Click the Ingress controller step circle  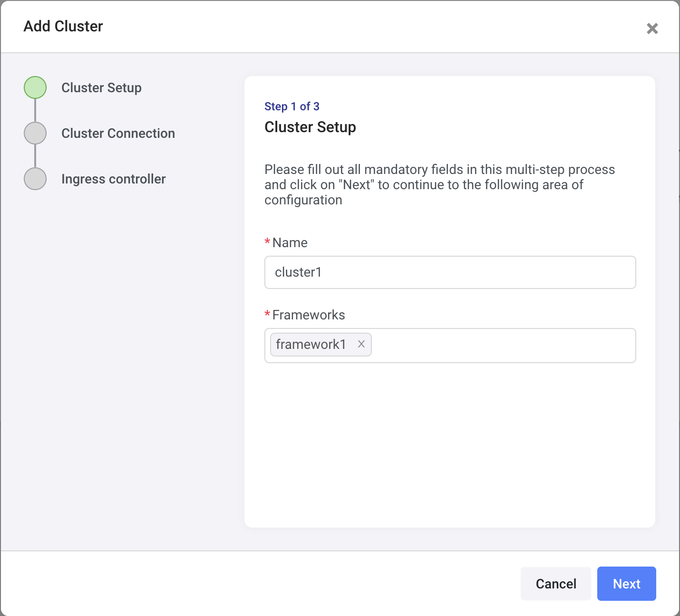coord(35,179)
